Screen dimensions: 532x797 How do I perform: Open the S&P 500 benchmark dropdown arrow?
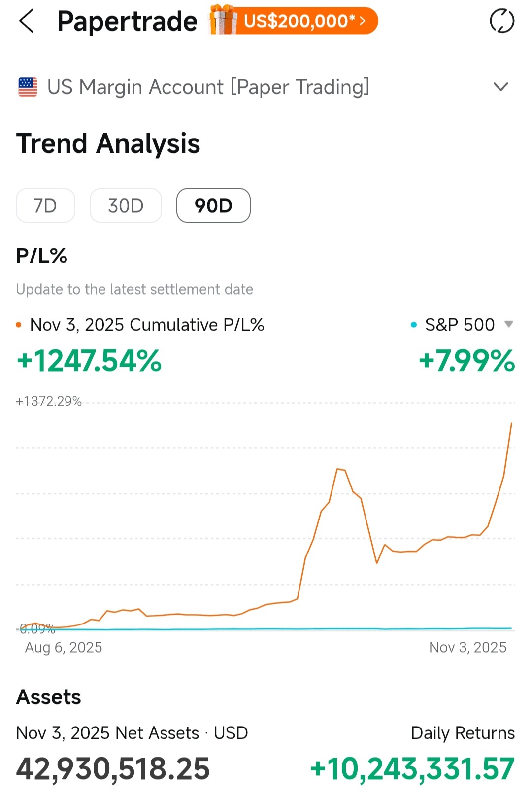[509, 324]
